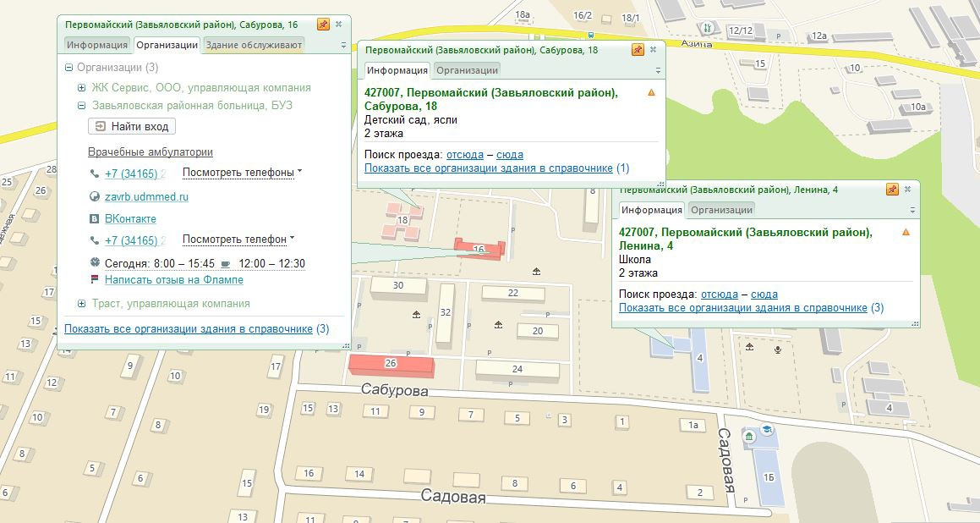This screenshot has height=523, width=980.
Task: Click the bus stop icon on Азина street
Action: pos(591,36)
